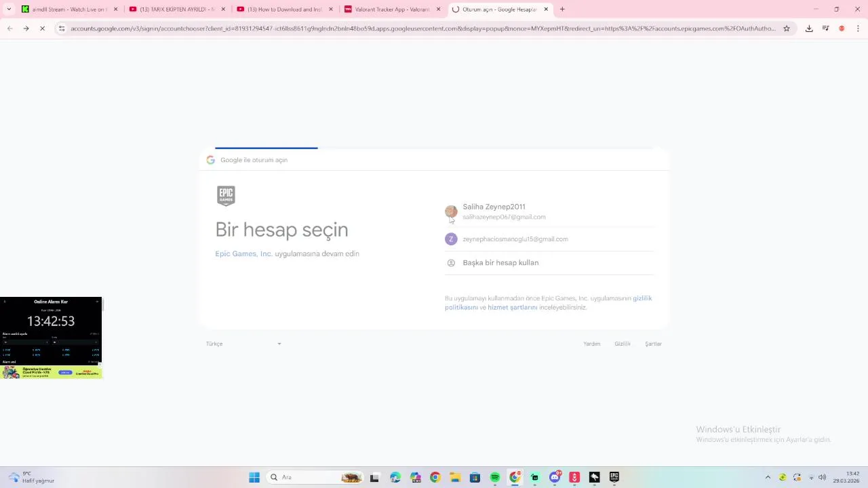Image resolution: width=868 pixels, height=488 pixels.
Task: Go forward in browser history
Action: click(x=26, y=28)
